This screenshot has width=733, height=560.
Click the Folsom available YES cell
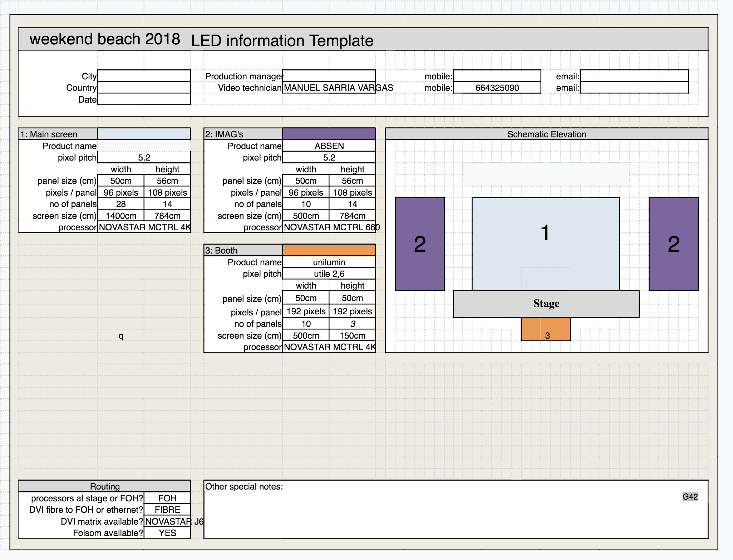167,533
